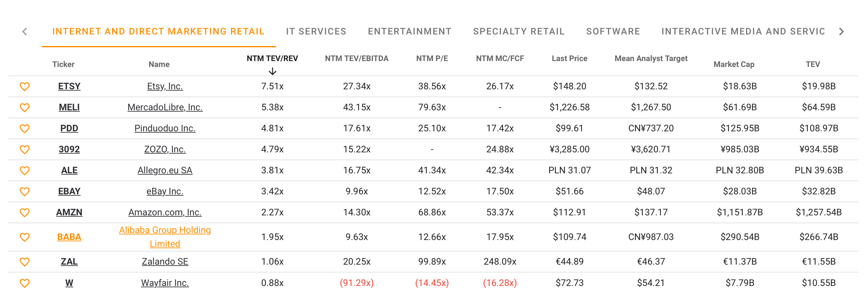Toggle sort arrow under NTM TEV/REV

pos(272,71)
